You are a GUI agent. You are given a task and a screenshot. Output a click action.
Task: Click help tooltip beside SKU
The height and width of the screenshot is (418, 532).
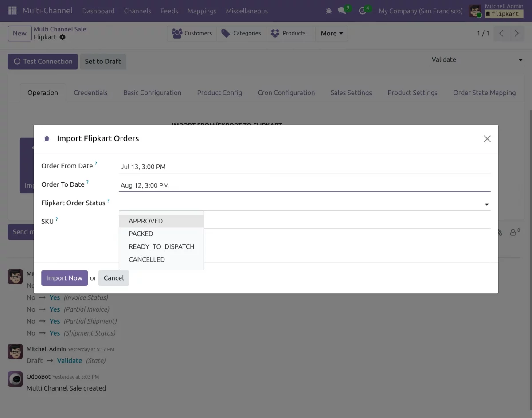[57, 219]
